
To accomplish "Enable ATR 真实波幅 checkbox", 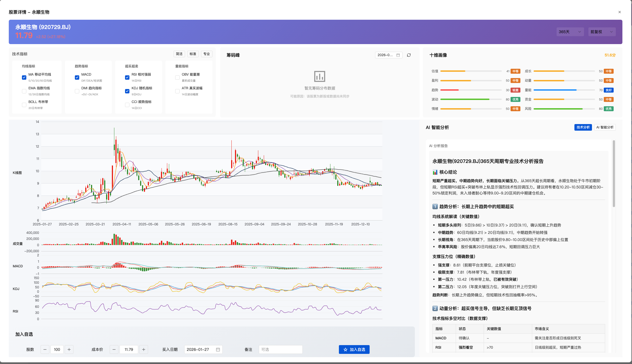I will point(177,91).
